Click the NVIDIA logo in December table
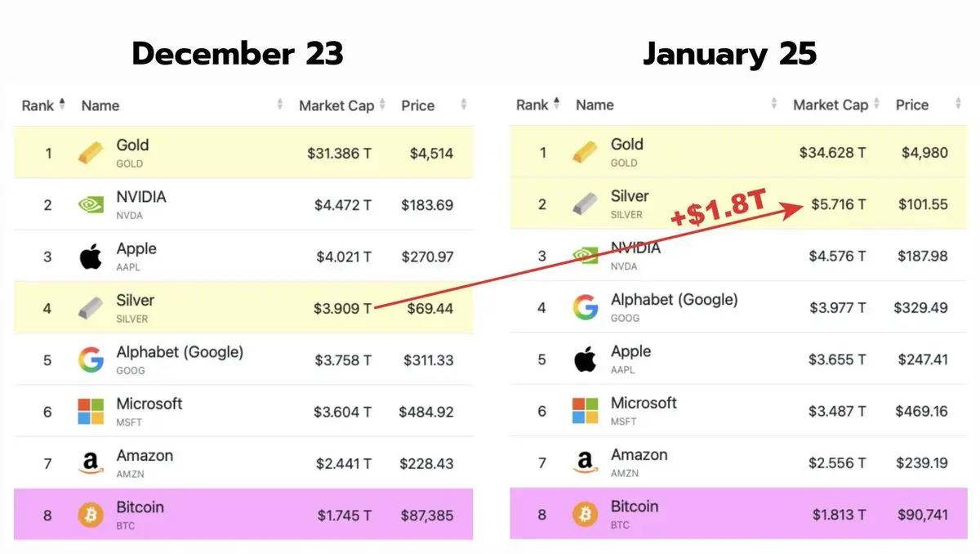 [90, 205]
